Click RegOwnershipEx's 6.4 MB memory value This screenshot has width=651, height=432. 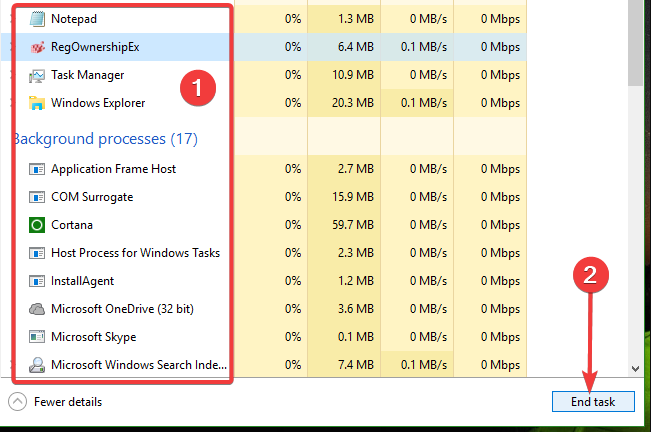356,47
